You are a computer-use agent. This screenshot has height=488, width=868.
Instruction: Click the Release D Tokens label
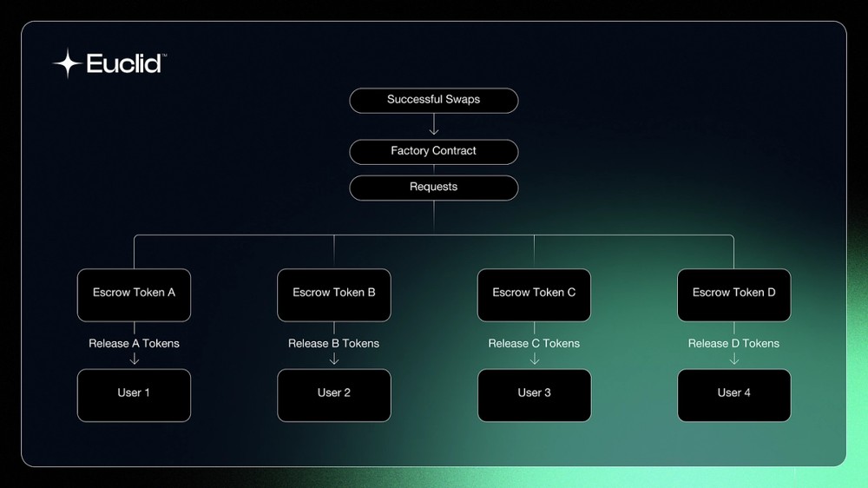pos(734,344)
